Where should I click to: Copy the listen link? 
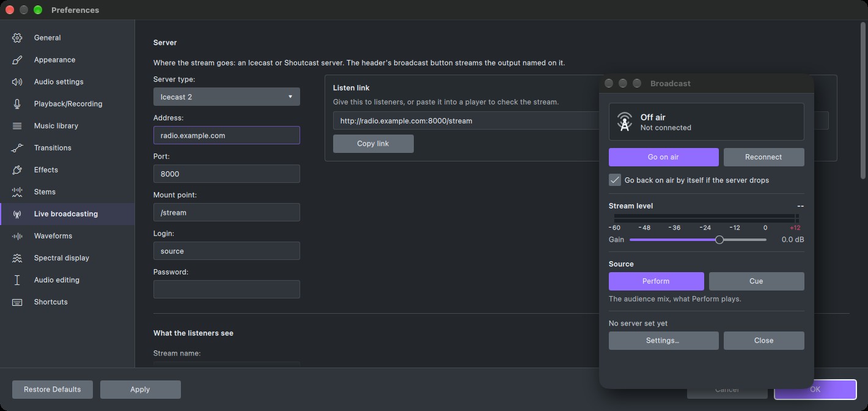[373, 144]
